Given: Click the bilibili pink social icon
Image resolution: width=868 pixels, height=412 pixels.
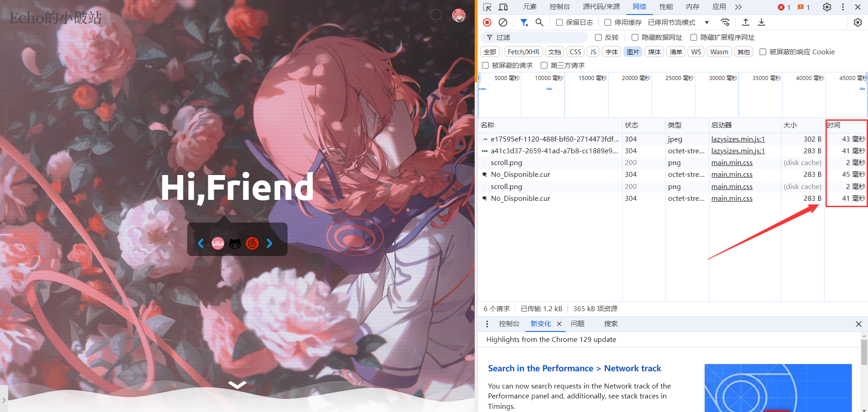Looking at the screenshot, I should pyautogui.click(x=218, y=243).
